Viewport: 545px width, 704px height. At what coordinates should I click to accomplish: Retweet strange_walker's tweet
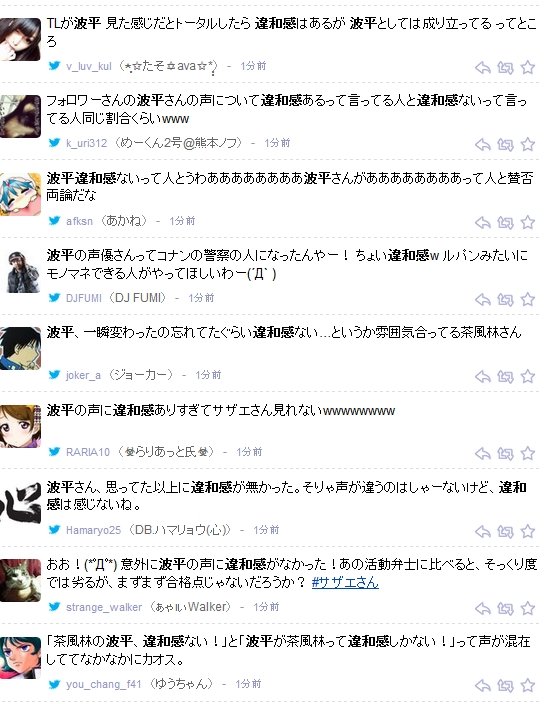coord(505,609)
